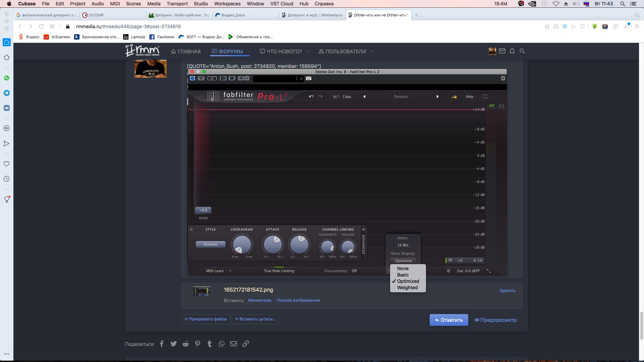Choose Basic in the noise shaping menu
Image resolution: width=644 pixels, height=362 pixels.
[408, 275]
